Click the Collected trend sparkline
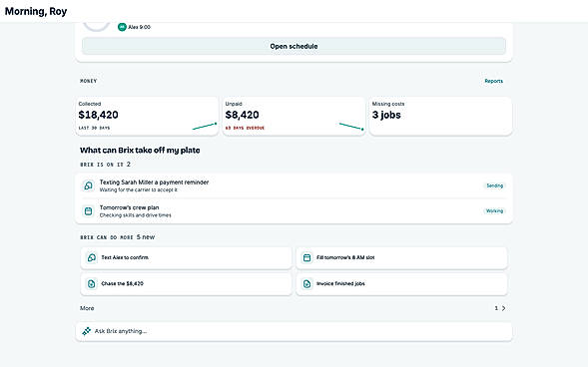 (x=205, y=127)
